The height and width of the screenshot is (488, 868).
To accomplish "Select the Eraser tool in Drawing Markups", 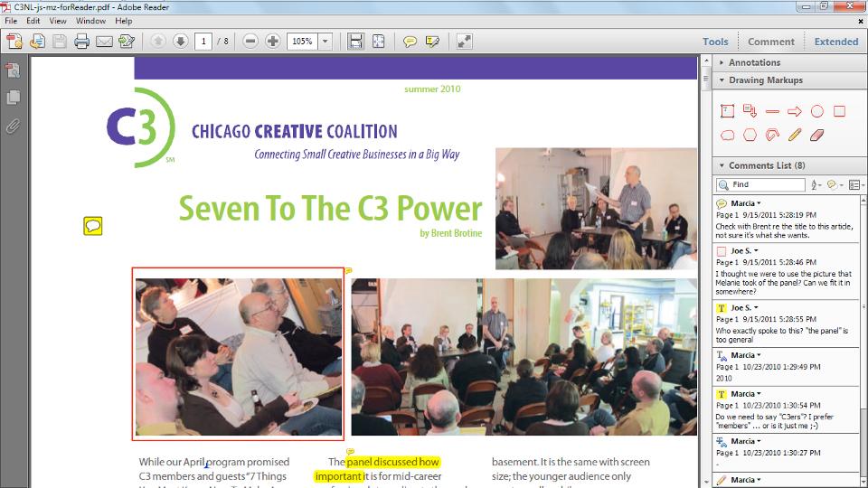I will pyautogui.click(x=817, y=135).
